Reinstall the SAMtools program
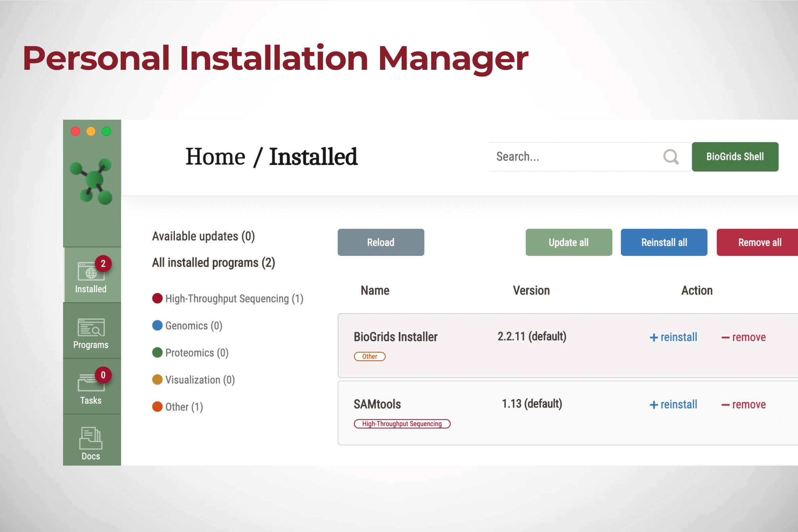Image resolution: width=798 pixels, height=532 pixels. (673, 405)
